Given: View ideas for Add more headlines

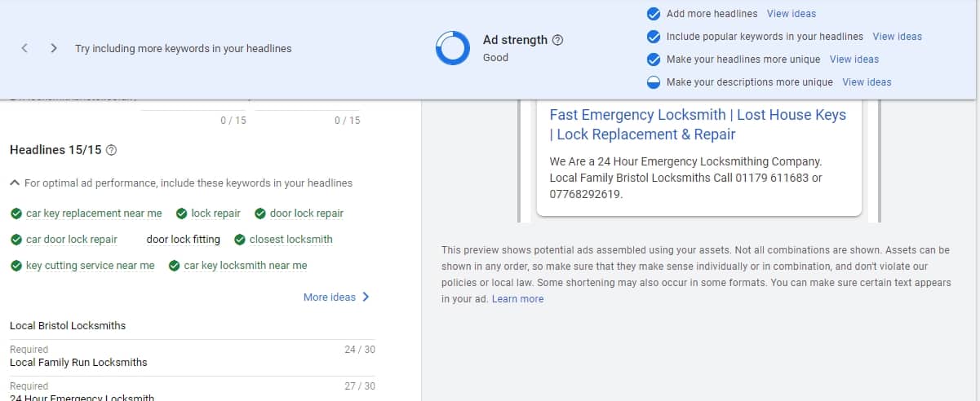Looking at the screenshot, I should pos(791,14).
